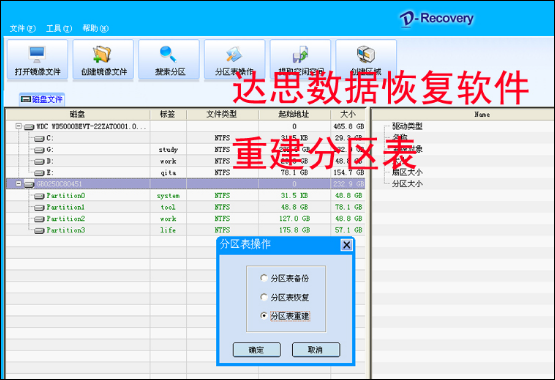This screenshot has height=380, width=555.
Task: Switch to the 磁盘文件 tab
Action: pos(42,100)
